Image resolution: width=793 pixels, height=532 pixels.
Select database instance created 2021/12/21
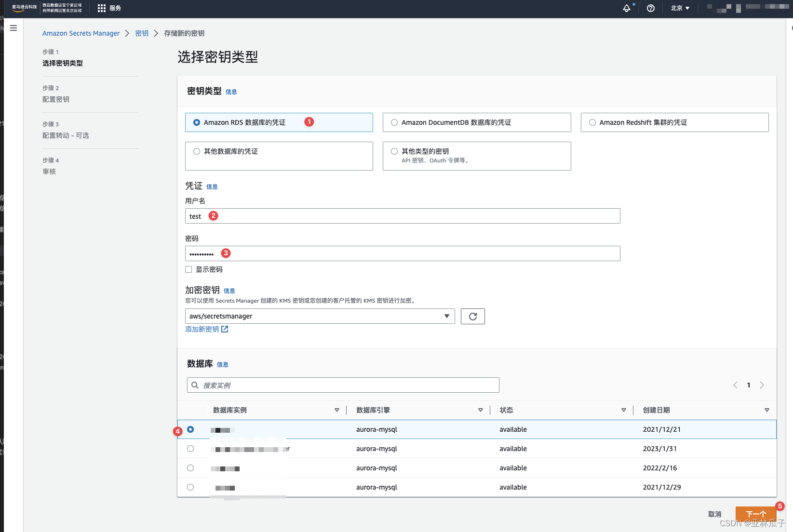pyautogui.click(x=190, y=429)
